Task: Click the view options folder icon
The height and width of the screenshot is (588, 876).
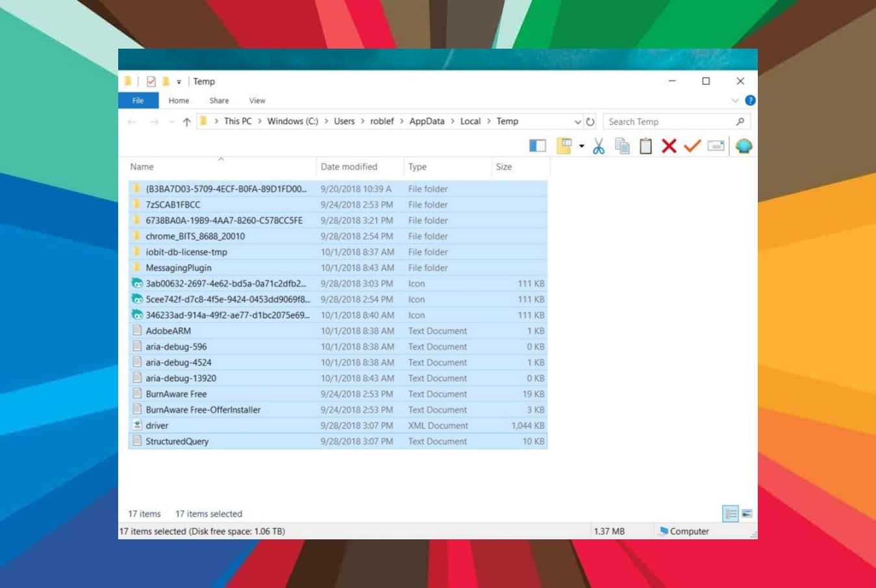Action: coord(564,146)
